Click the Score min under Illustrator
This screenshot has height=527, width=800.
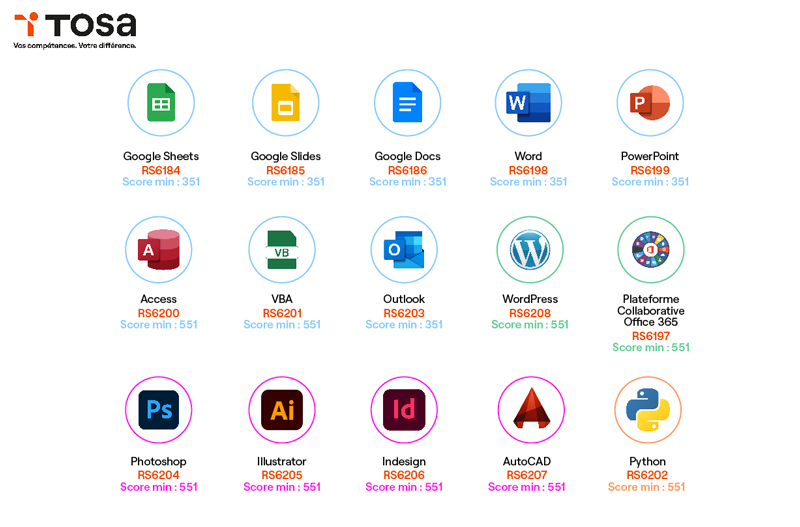pos(282,487)
